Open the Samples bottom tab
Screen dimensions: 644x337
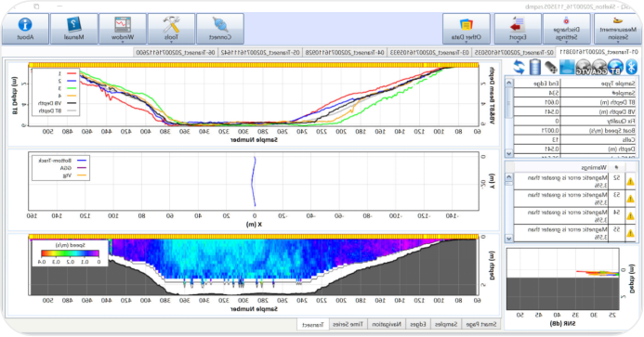pyautogui.click(x=446, y=324)
